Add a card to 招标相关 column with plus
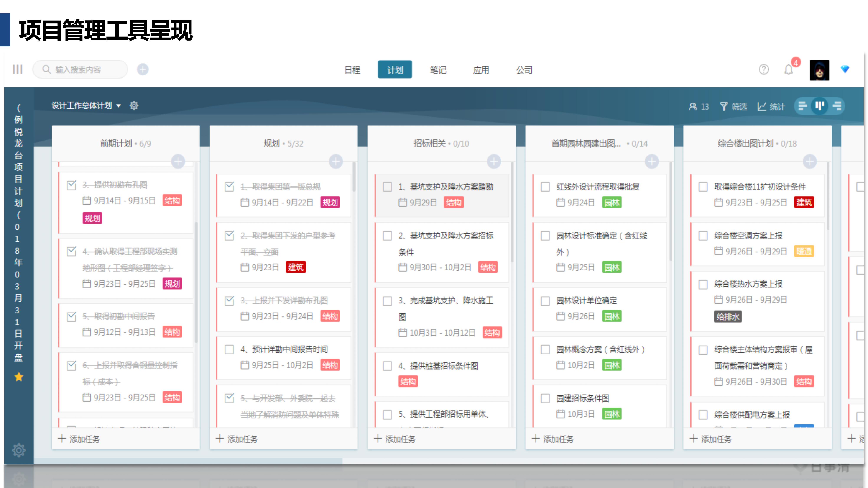 coord(494,161)
